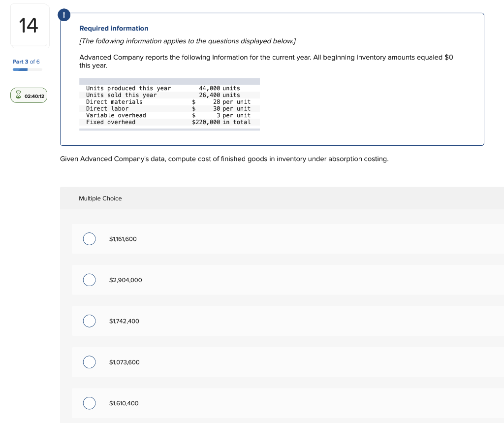Select the $1,742,400 answer option

pos(89,321)
